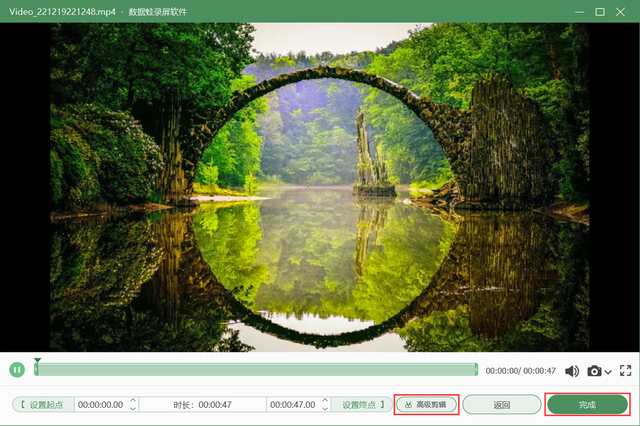Click the playhead triangle marker on timeline

pos(37,360)
